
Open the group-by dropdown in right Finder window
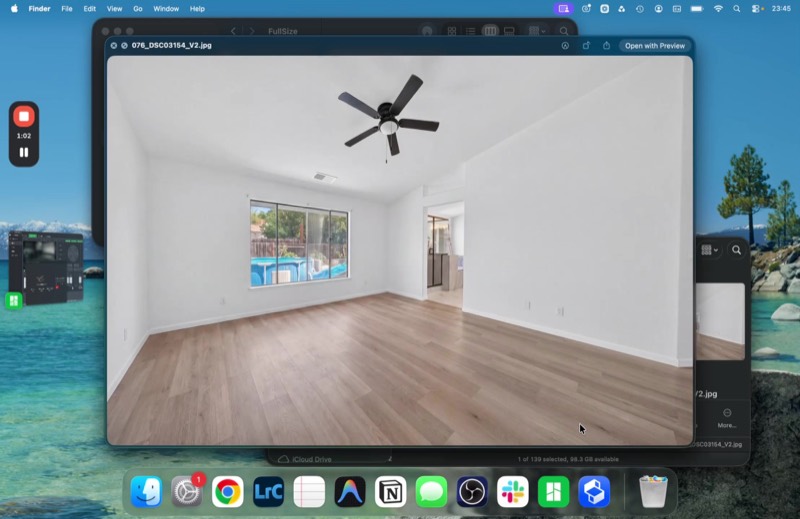pyautogui.click(x=709, y=250)
